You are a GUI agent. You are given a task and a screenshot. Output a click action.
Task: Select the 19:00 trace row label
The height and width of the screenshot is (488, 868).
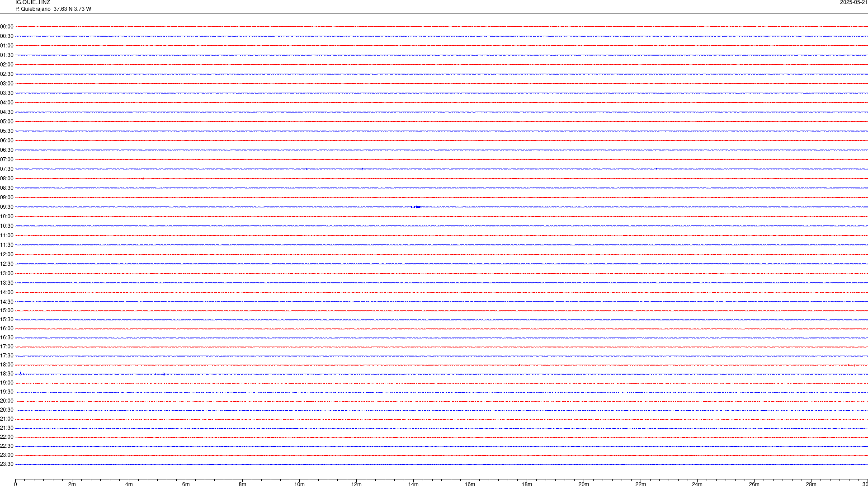pyautogui.click(x=7, y=383)
